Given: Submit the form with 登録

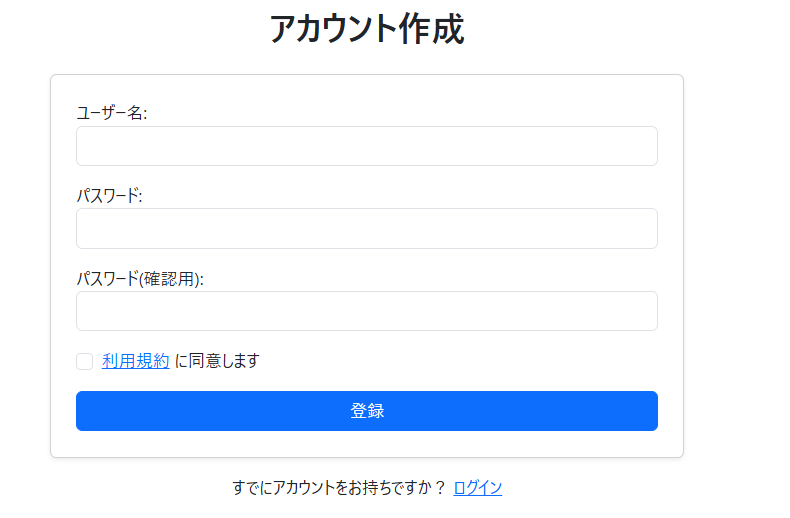Looking at the screenshot, I should [x=366, y=411].
